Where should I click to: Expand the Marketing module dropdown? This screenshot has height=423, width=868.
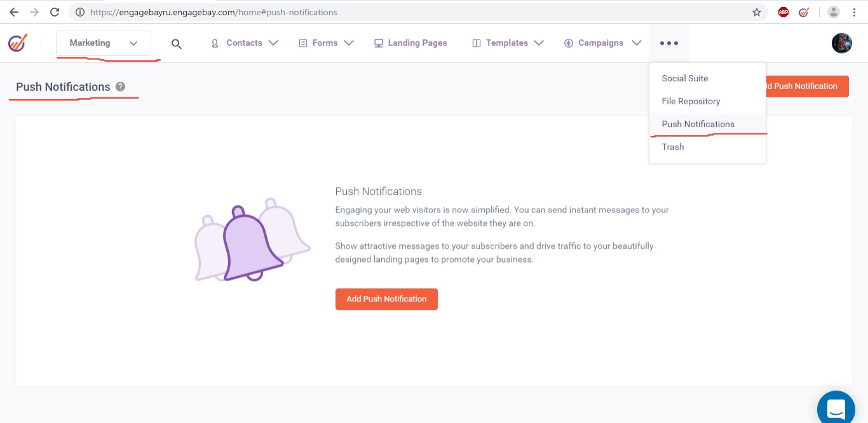pos(104,43)
